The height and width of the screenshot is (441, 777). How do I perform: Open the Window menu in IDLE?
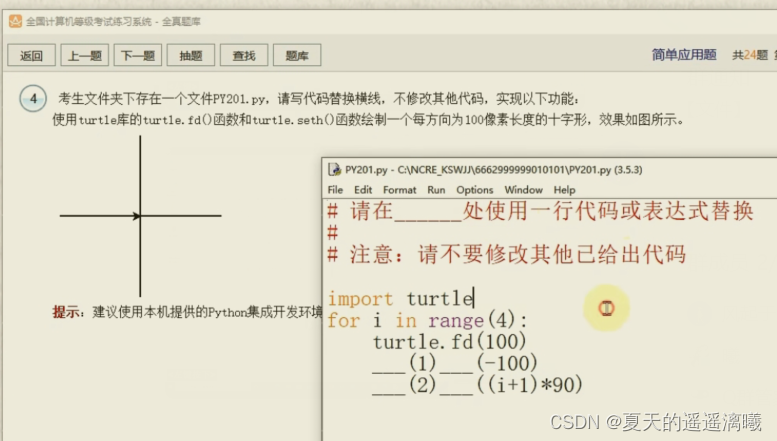pyautogui.click(x=523, y=190)
